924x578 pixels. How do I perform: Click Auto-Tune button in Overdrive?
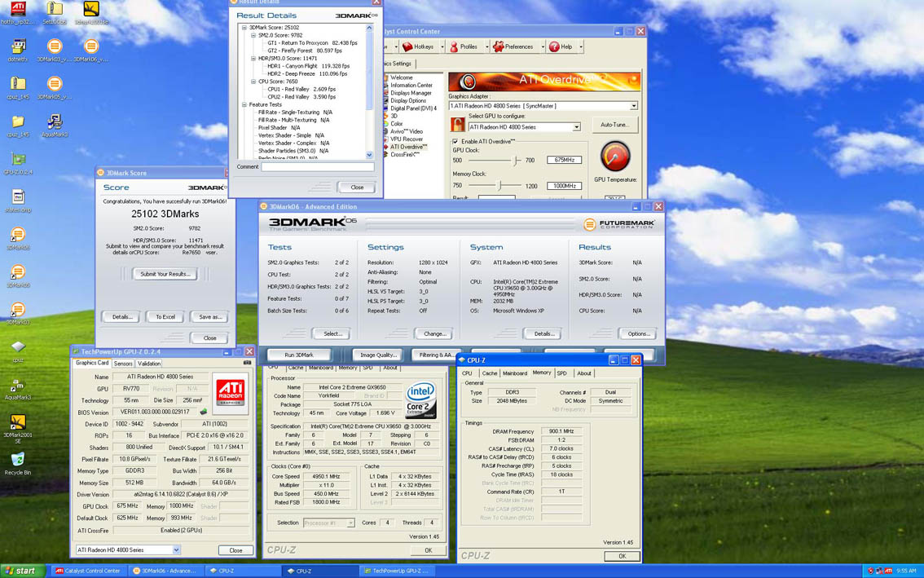coord(614,125)
